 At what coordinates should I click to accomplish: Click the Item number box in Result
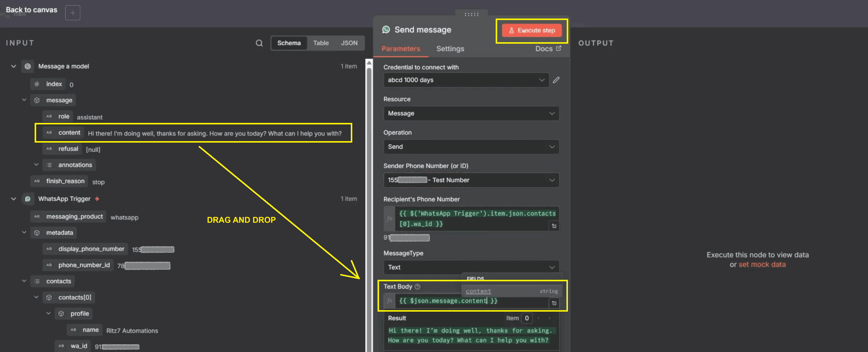click(526, 318)
